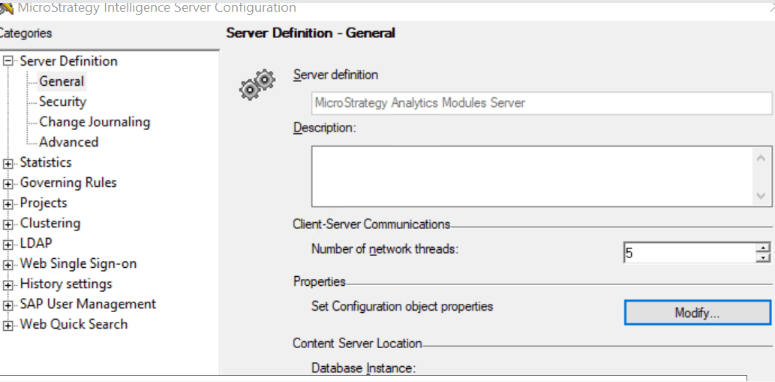The image size is (775, 382).
Task: Click the Number of network threads label
Action: pyautogui.click(x=385, y=249)
